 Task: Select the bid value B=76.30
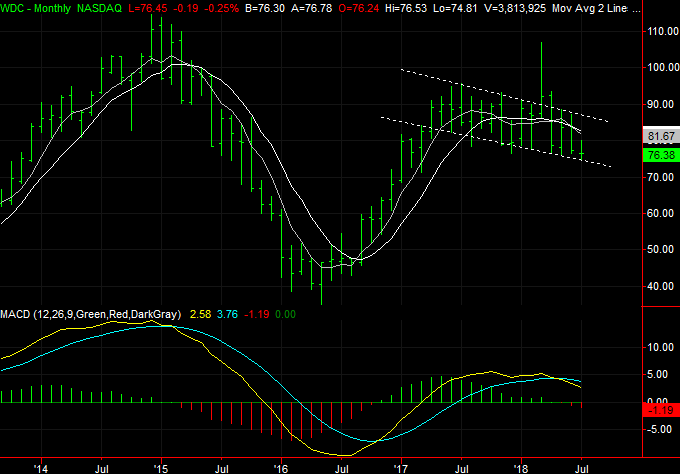click(x=265, y=8)
